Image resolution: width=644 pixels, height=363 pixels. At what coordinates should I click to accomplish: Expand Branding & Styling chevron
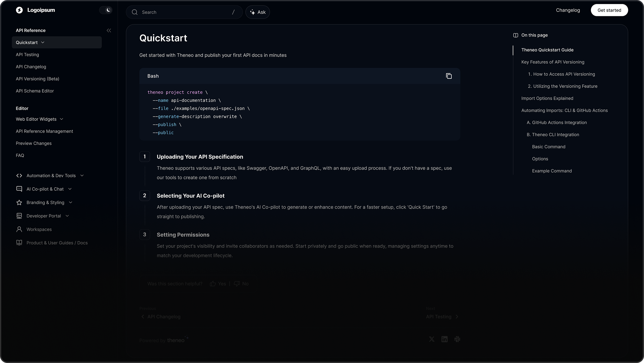71,202
